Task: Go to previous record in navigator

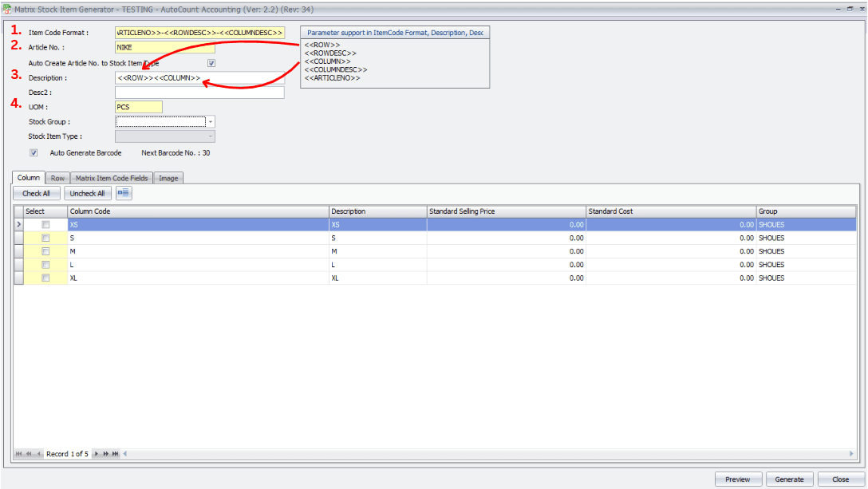Action: [39, 454]
